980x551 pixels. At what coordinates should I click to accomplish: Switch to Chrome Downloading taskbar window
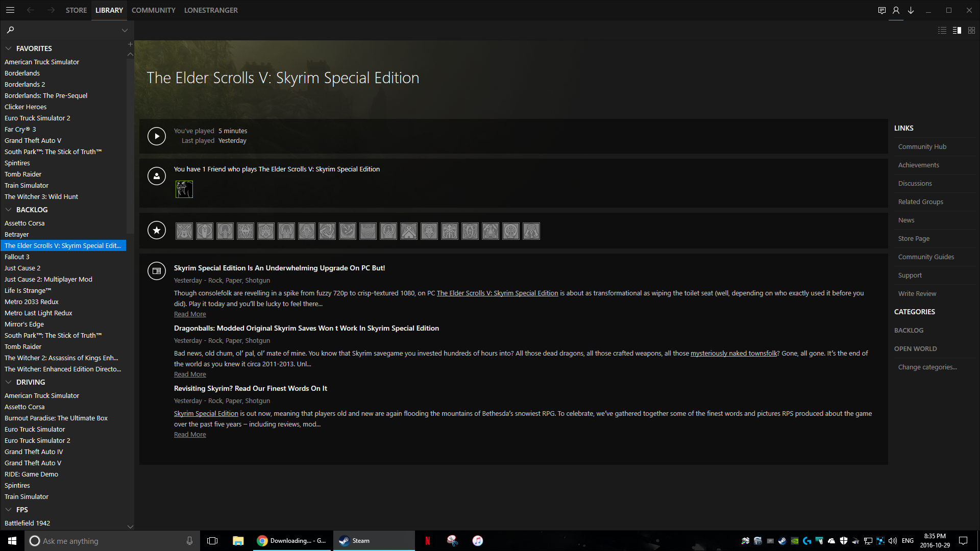pos(293,541)
